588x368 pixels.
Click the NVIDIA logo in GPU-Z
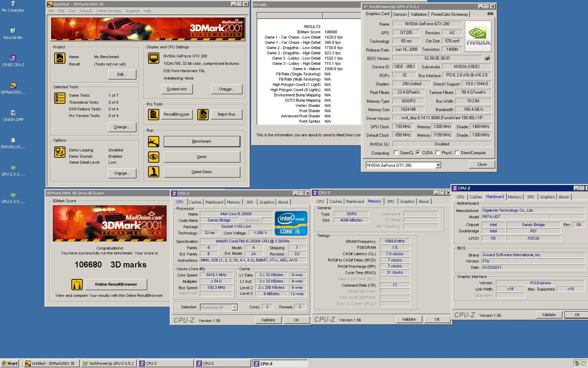pos(478,36)
